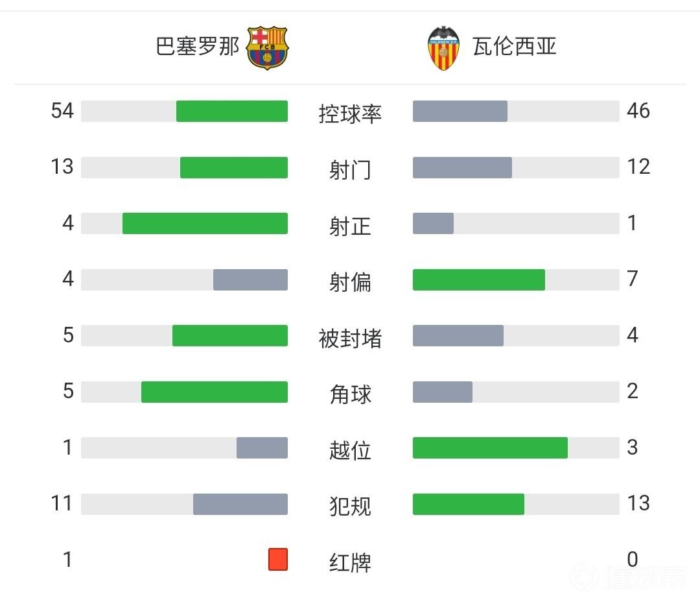Viewport: 700px width, 598px height.
Task: Click the 被封堵 blocked shots label
Action: [x=350, y=338]
